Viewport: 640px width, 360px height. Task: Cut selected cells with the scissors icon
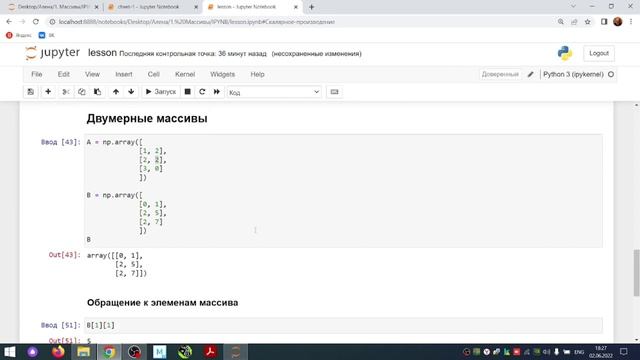[65, 92]
